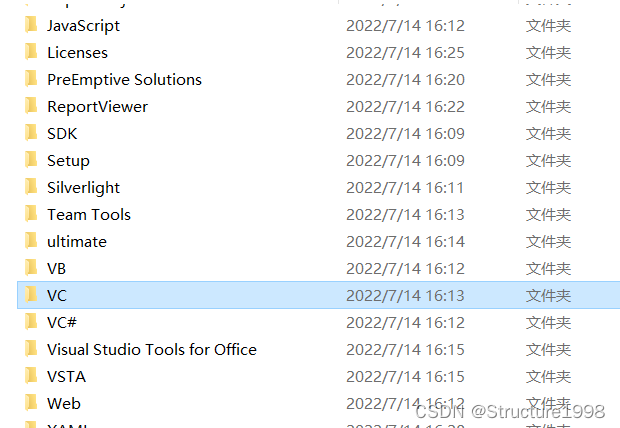The image size is (620, 428).
Task: Click 文件夹 type in Visual Studio Tools row
Action: coord(548,350)
